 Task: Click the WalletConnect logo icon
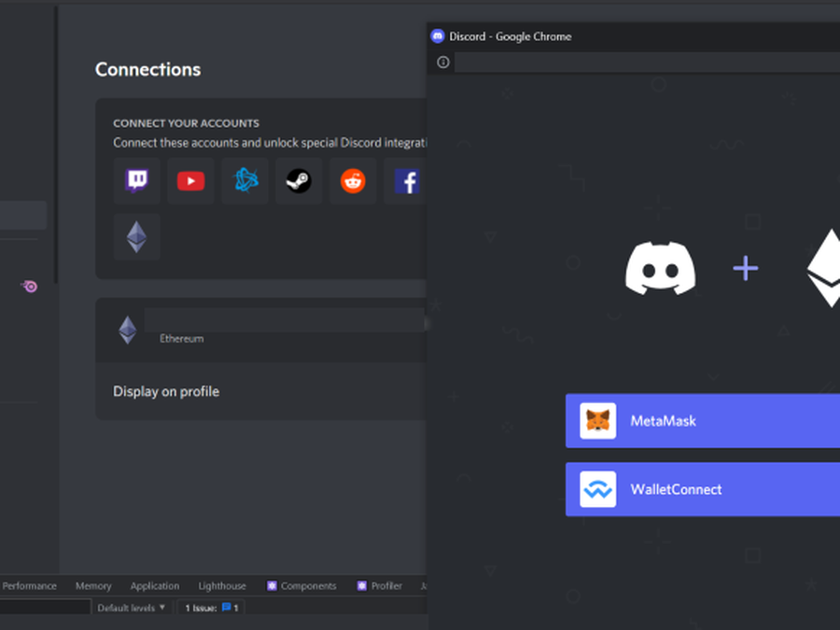598,489
